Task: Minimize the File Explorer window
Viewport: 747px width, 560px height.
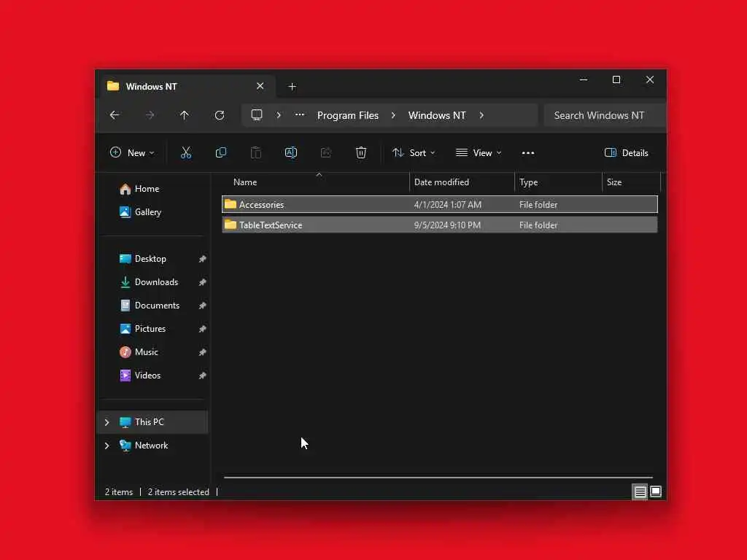Action: (583, 79)
